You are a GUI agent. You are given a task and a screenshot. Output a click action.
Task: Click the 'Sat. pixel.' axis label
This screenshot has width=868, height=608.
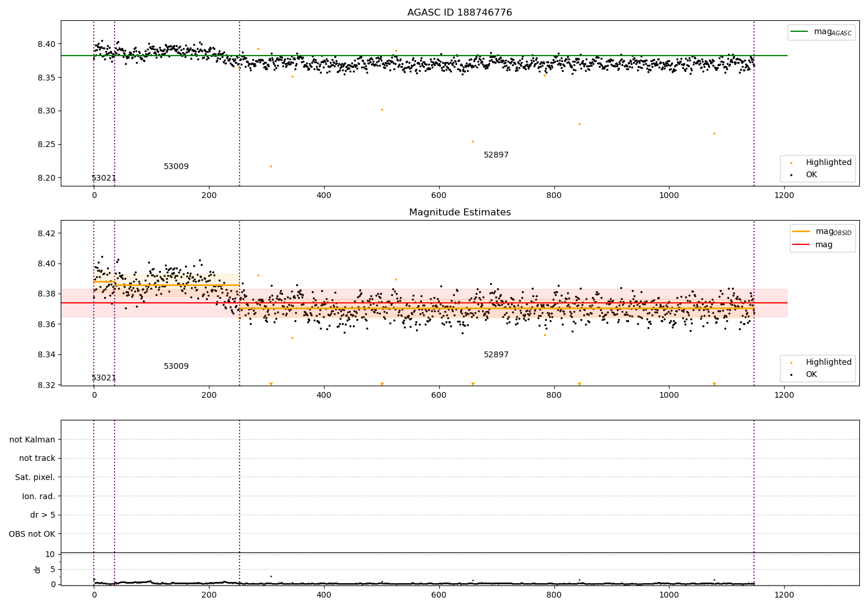(35, 478)
